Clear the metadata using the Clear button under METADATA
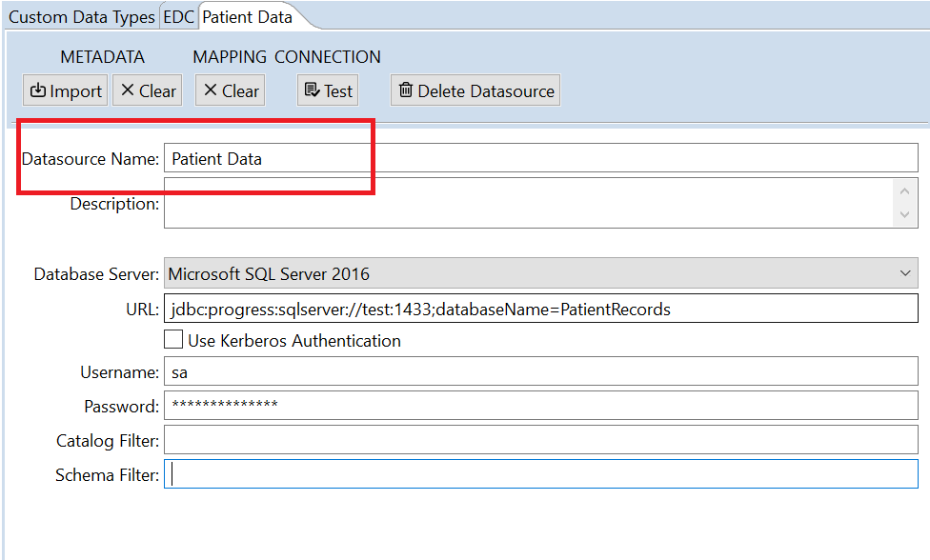Viewport: 930px width, 560px height. [x=148, y=90]
